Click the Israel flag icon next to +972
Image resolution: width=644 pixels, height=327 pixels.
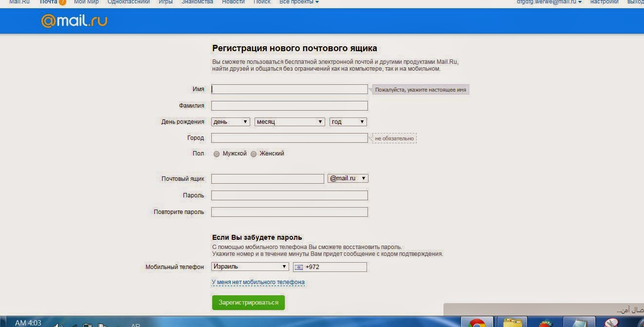click(299, 267)
